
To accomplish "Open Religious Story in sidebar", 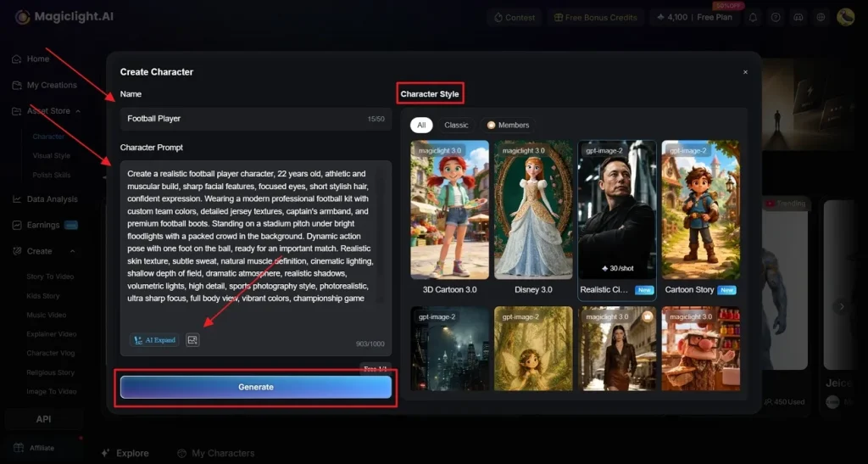I will [50, 372].
